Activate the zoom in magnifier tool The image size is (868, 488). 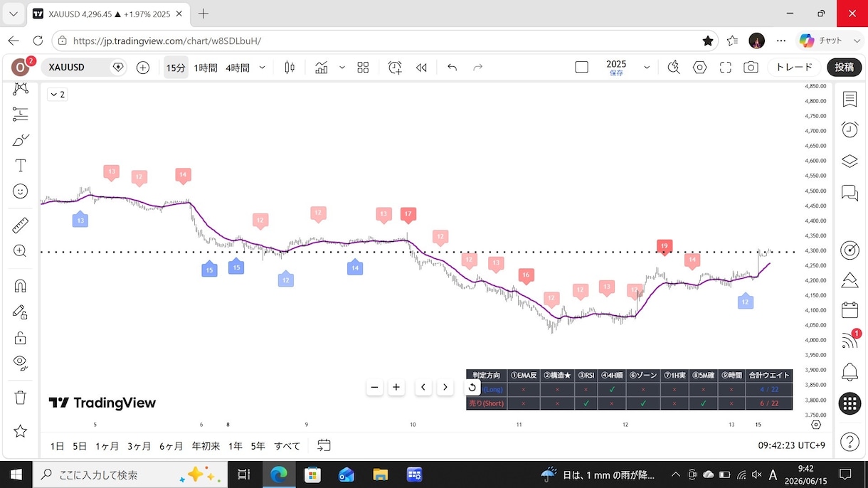[21, 251]
